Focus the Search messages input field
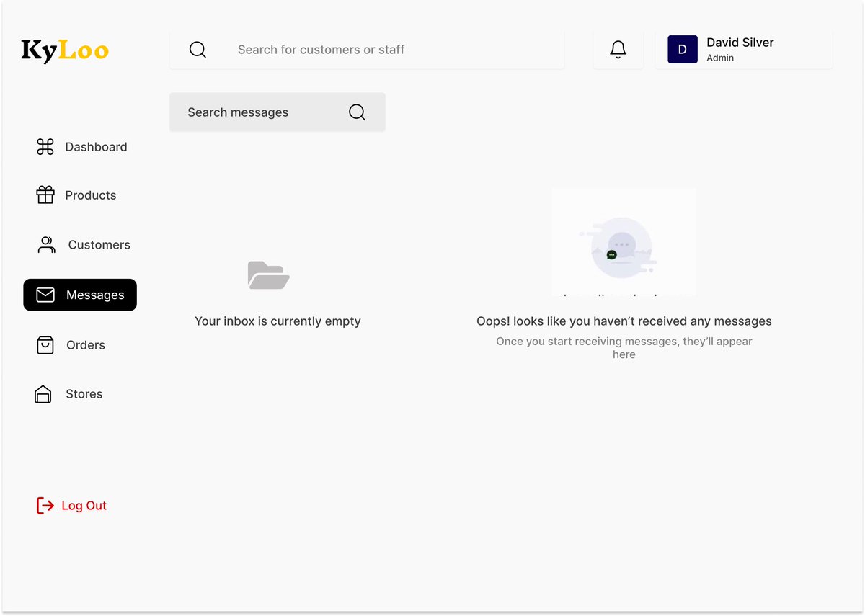This screenshot has height=616, width=865. pyautogui.click(x=278, y=112)
